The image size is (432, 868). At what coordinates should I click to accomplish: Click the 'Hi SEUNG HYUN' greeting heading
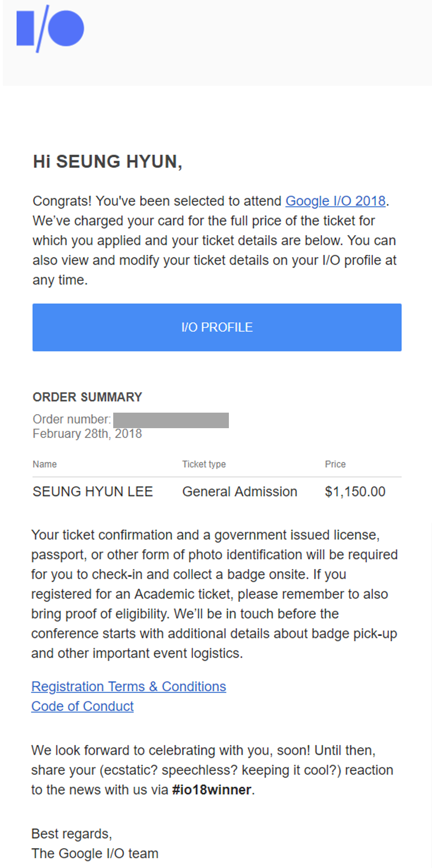pos(107,162)
